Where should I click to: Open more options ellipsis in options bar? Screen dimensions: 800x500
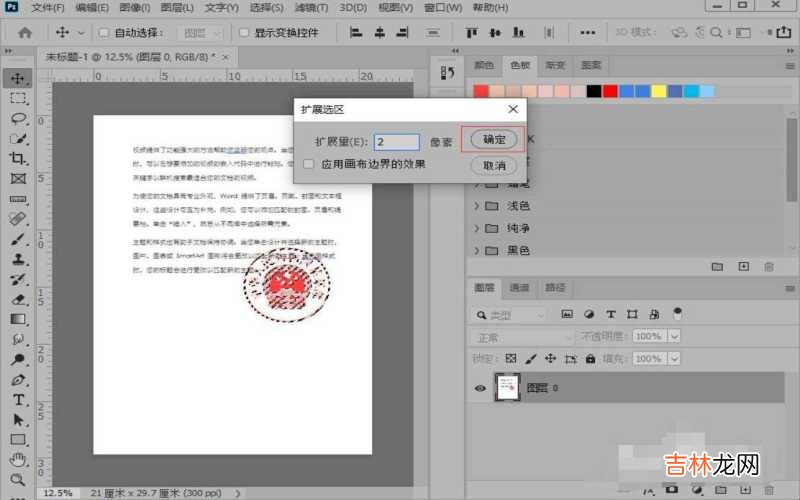tap(587, 33)
